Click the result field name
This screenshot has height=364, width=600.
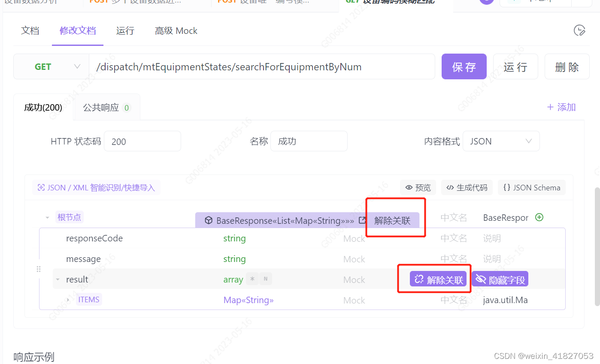77,280
